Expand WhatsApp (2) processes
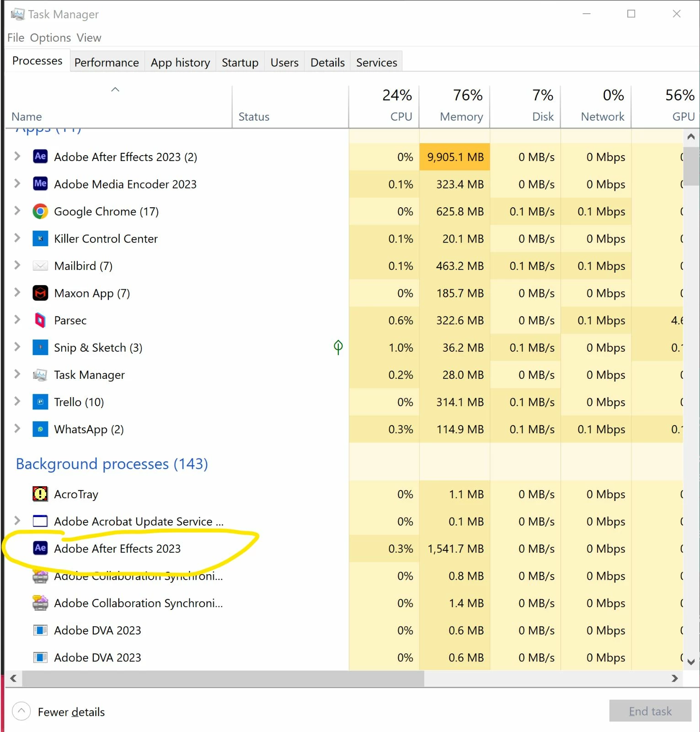Viewport: 700px width, 732px height. [17, 429]
